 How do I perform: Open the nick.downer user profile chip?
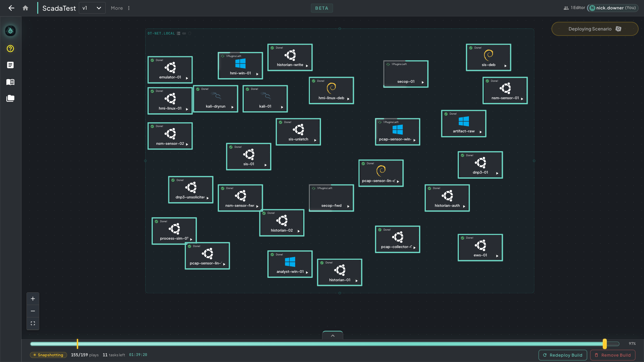613,8
